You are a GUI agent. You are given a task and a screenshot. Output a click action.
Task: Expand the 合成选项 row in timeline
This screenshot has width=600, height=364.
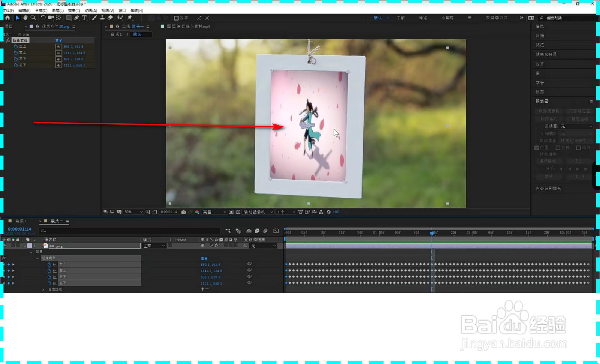click(43, 289)
